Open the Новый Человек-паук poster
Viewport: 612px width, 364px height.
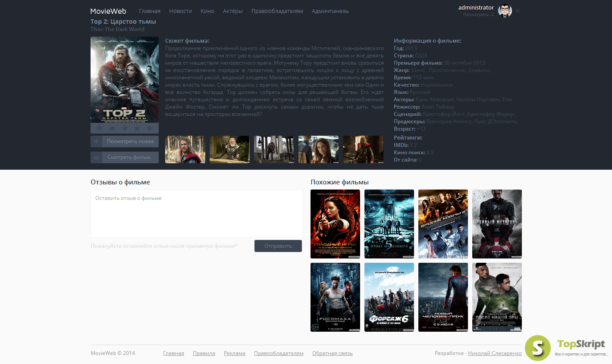[443, 297]
